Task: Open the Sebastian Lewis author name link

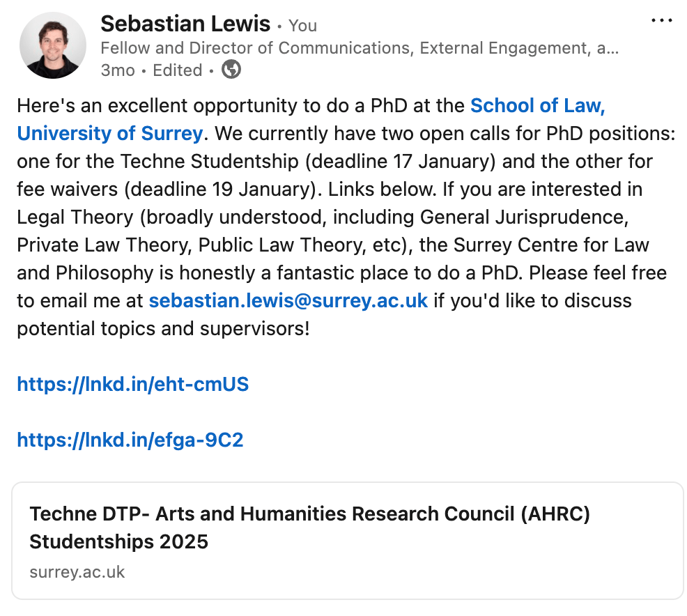Action: coord(185,24)
